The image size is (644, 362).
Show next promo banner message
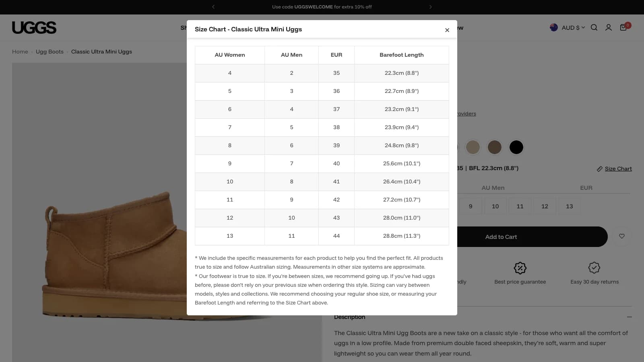(431, 7)
